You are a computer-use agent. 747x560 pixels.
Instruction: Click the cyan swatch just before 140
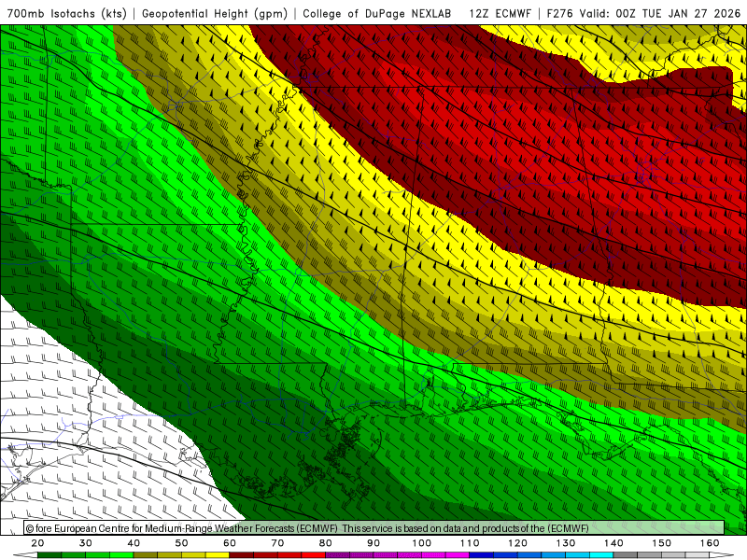(x=600, y=555)
